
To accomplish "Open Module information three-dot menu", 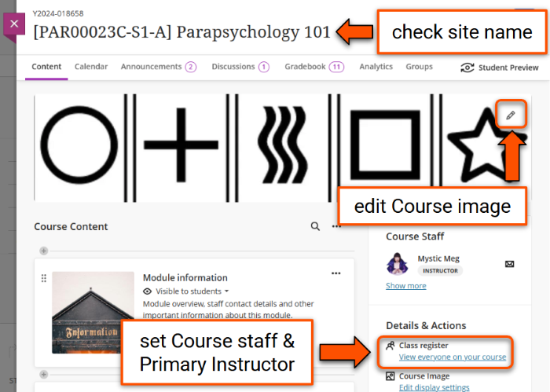I will 336,273.
